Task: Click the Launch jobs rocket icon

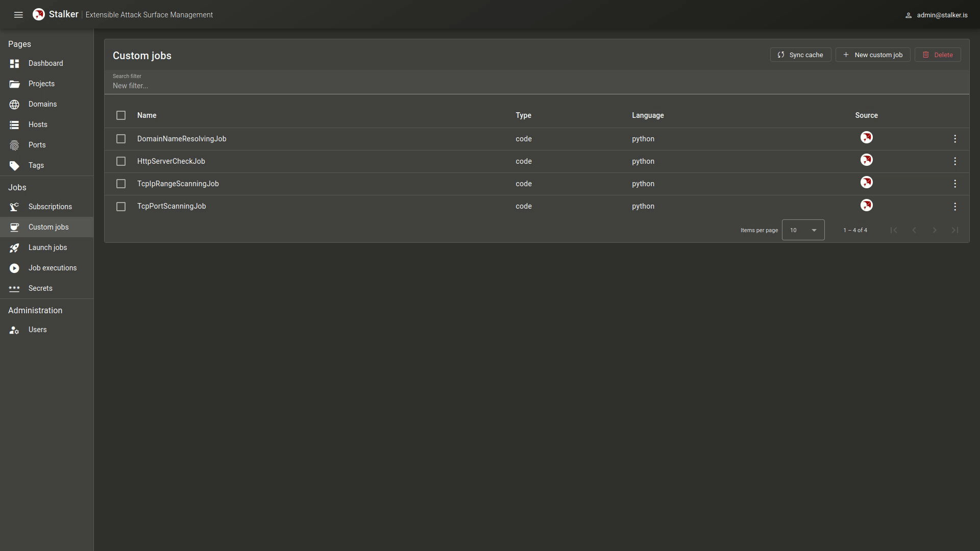Action: coord(14,248)
